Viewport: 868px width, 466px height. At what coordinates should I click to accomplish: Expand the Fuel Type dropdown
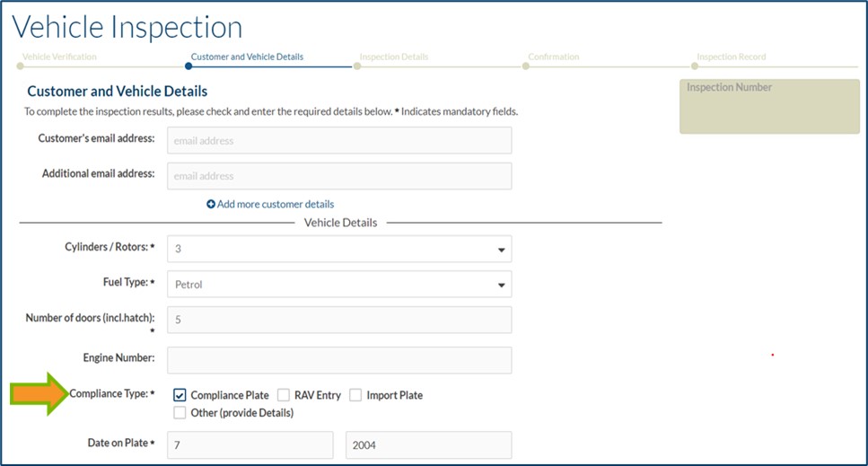pyautogui.click(x=339, y=285)
